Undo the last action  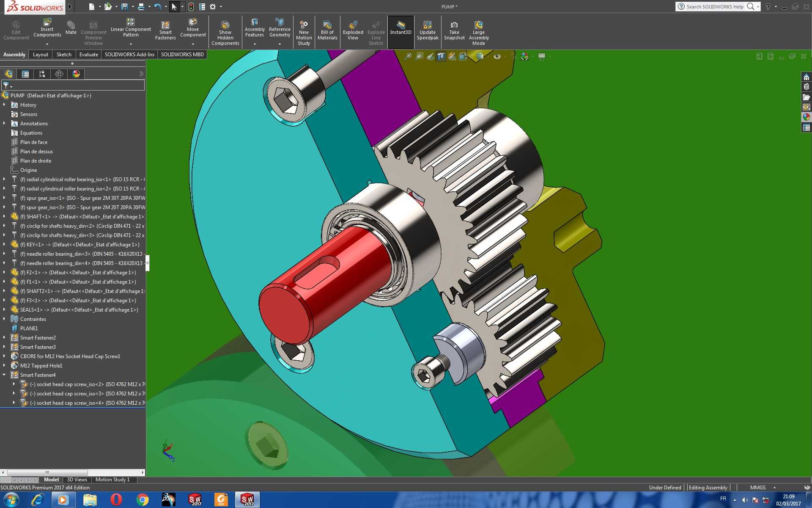(x=157, y=7)
